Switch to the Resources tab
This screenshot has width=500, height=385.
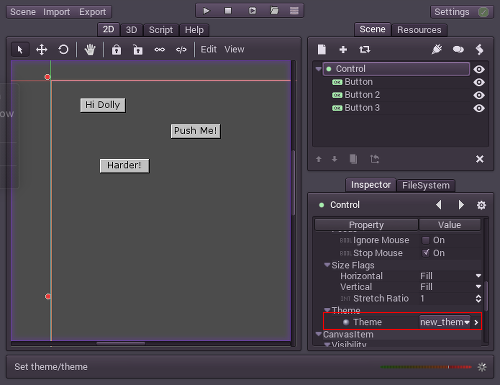coord(419,30)
